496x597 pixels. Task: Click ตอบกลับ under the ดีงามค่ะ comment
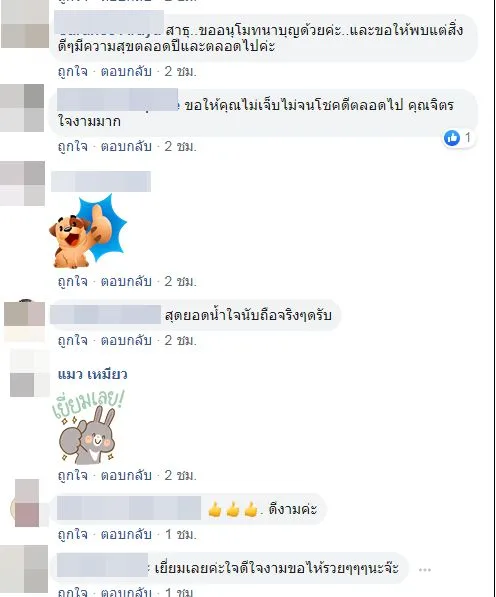tap(126, 535)
